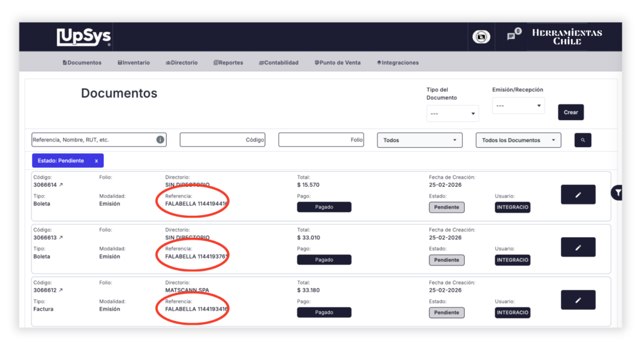Expand Tipo del Documento dropdown
Viewport: 644px width, 351px height.
point(452,114)
